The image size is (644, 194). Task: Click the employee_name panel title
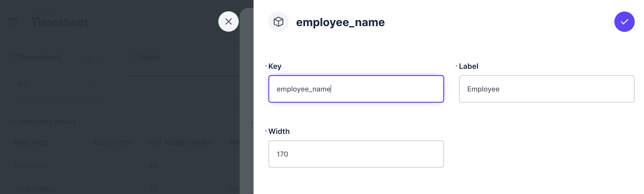pyautogui.click(x=340, y=22)
